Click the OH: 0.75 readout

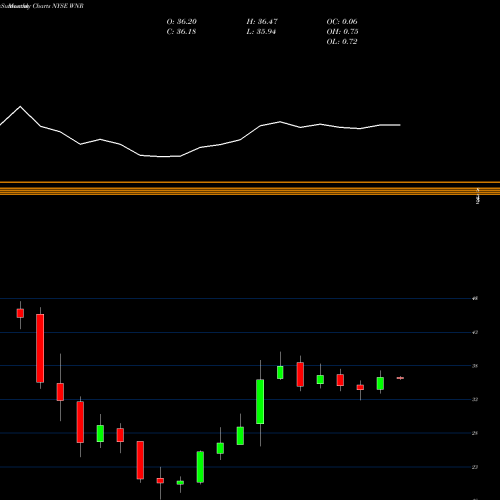[x=342, y=32]
